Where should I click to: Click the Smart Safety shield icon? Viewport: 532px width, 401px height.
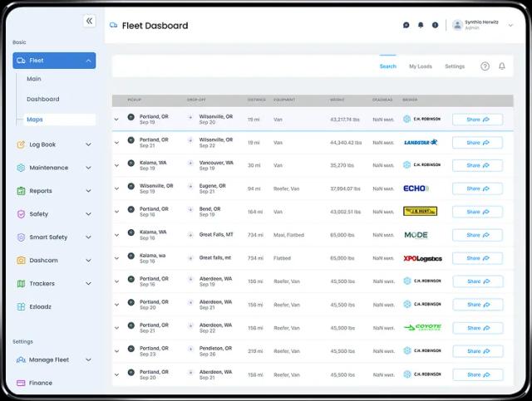(21, 237)
